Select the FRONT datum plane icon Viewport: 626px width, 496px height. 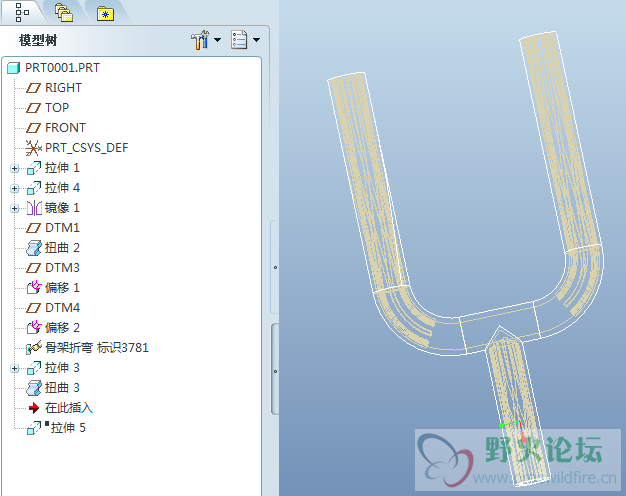[34, 128]
